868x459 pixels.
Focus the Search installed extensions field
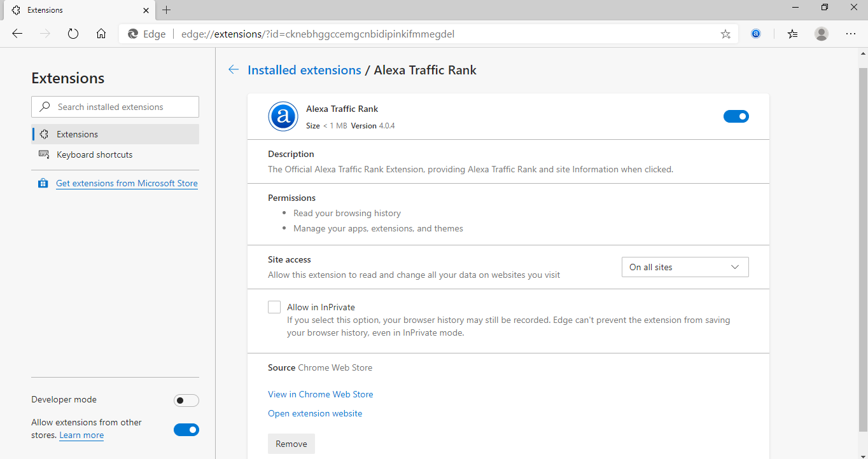pos(115,107)
